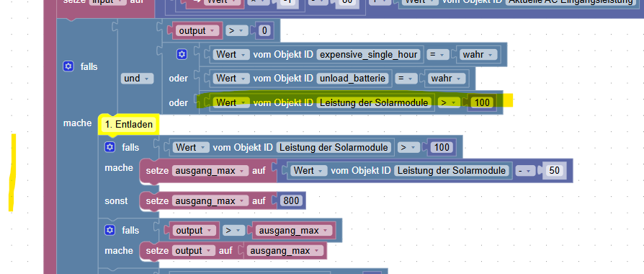Open Wert dropdown in falls Solarmodule > 100 condition
The width and height of the screenshot is (644, 274).
191,147
